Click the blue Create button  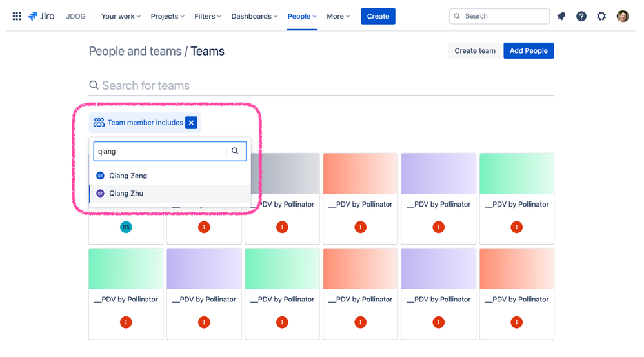tap(378, 16)
